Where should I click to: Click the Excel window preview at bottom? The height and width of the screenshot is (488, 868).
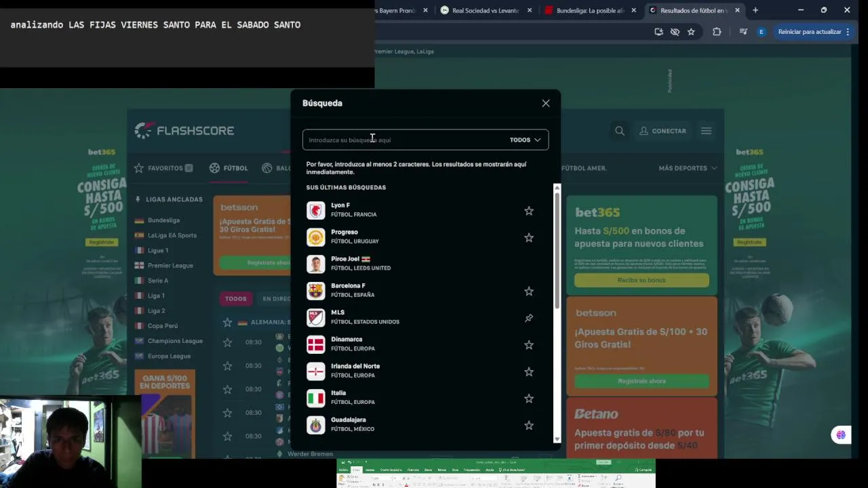pyautogui.click(x=496, y=474)
